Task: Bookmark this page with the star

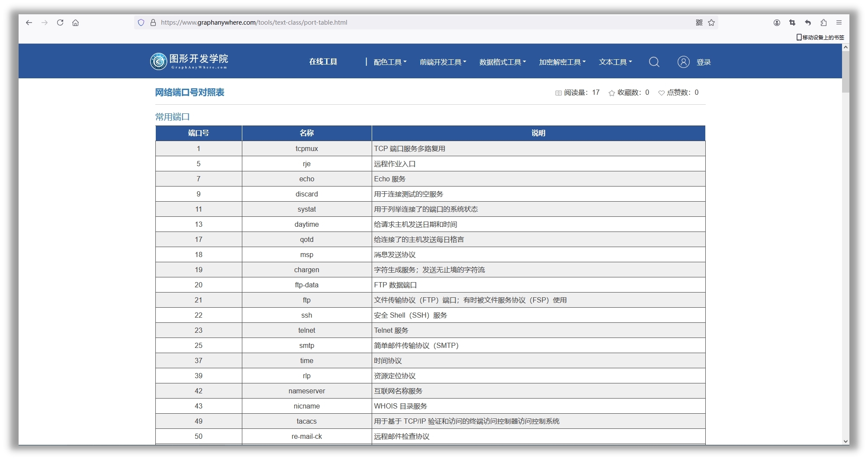Action: coord(711,23)
